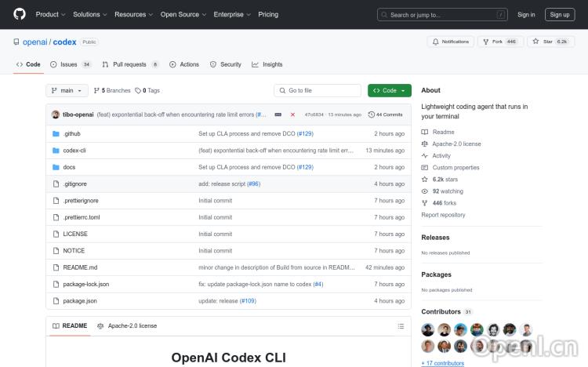
Task: Switch to the Pull requests tab
Action: [x=129, y=64]
